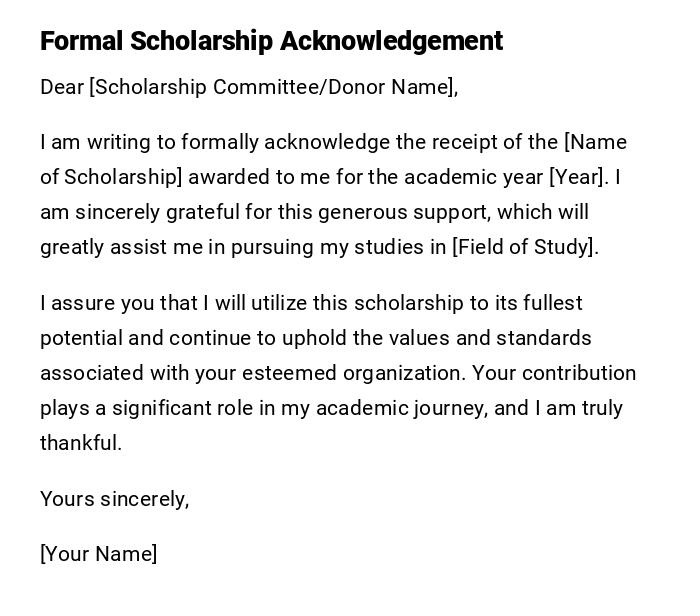Place cursor on the word potential

tap(80, 338)
